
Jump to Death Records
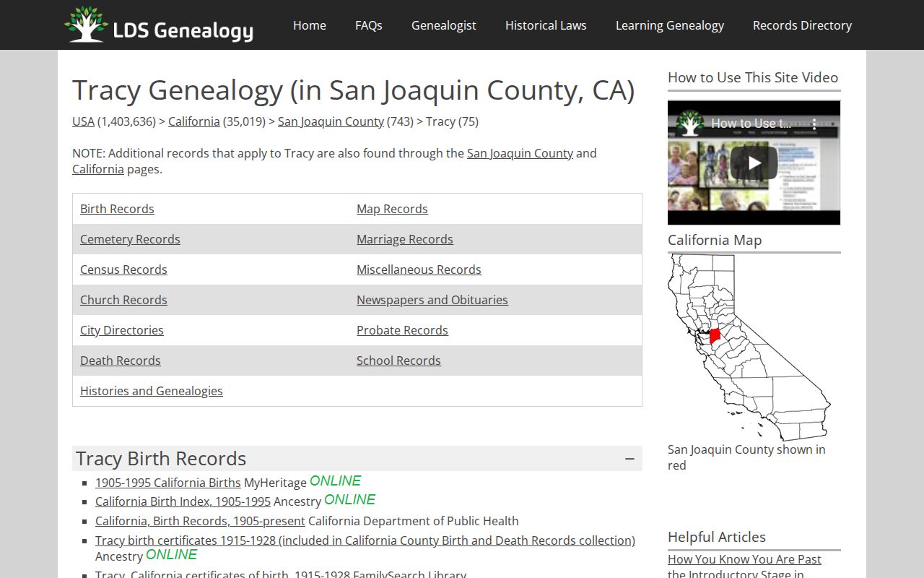point(121,361)
